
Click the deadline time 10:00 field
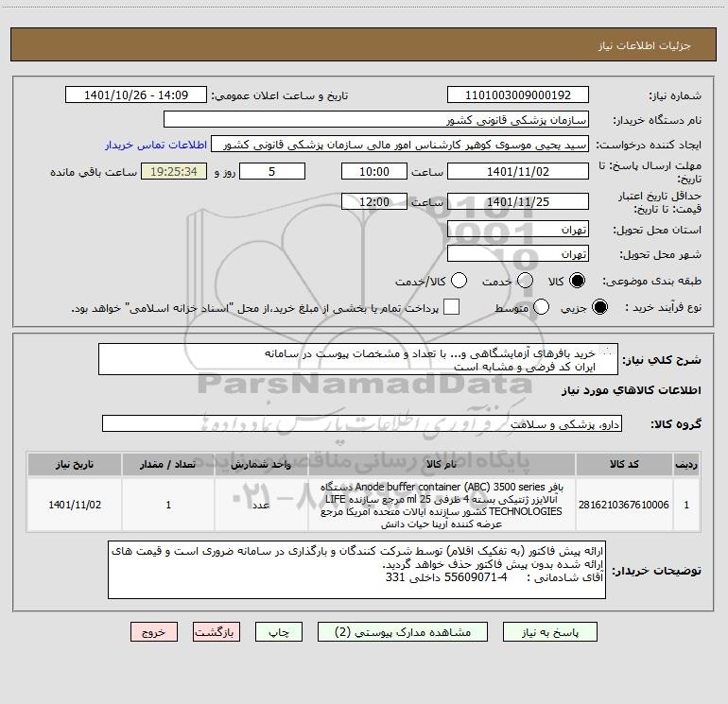374,171
